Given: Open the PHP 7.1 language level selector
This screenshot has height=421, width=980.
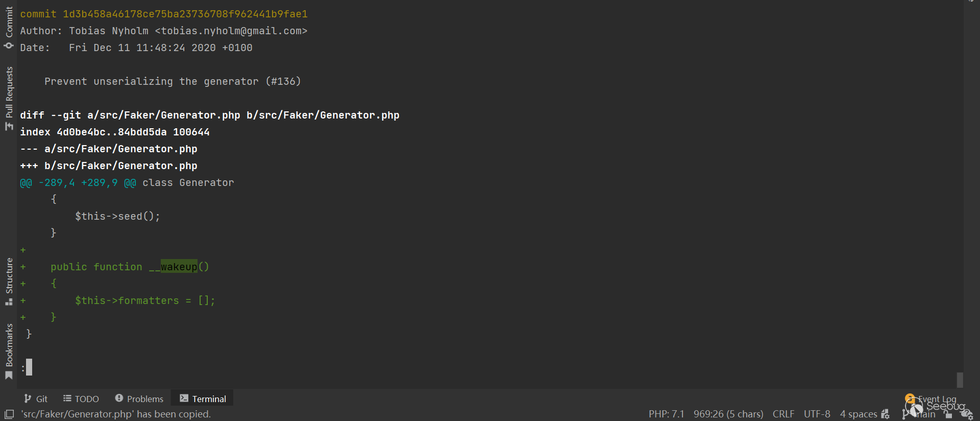Looking at the screenshot, I should 666,414.
